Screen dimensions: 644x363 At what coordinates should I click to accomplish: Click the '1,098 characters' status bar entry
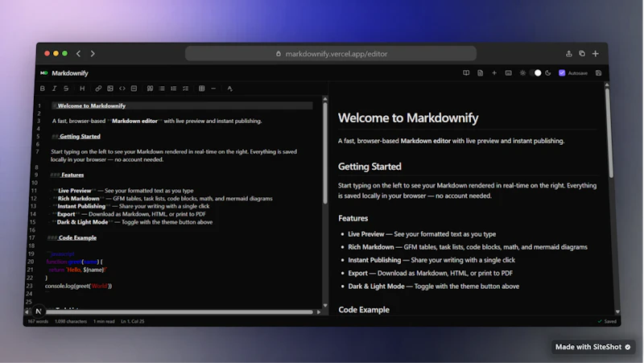point(71,321)
